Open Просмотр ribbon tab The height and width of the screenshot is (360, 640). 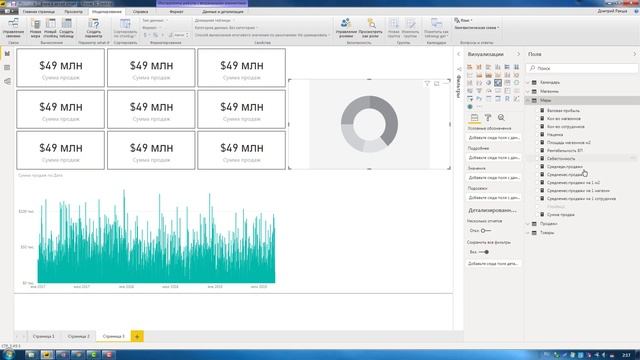pos(73,11)
